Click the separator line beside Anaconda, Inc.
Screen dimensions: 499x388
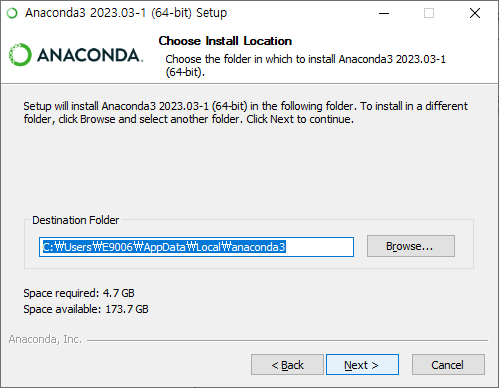[x=287, y=340]
